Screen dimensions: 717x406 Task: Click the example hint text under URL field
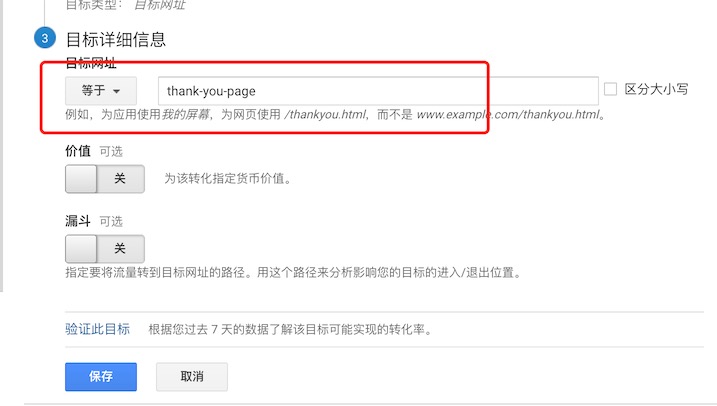336,114
